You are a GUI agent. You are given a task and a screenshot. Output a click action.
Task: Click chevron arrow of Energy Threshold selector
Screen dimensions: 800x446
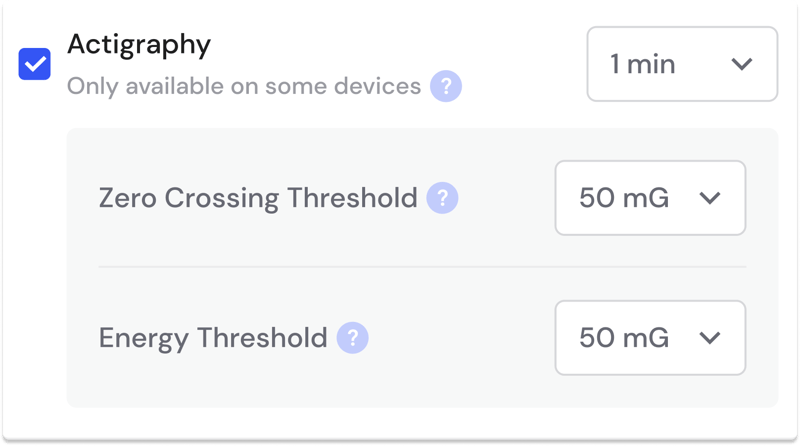pyautogui.click(x=709, y=338)
